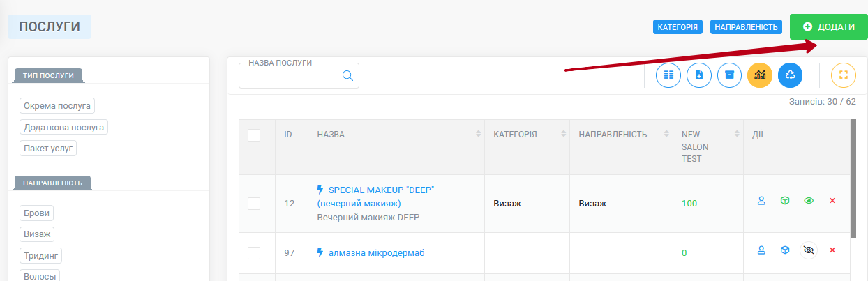868x281 pixels.
Task: Filter by Волосы direction tag
Action: 40,275
